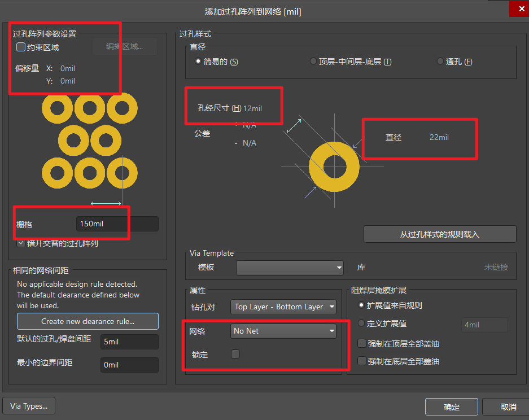This screenshot has height=420, width=529.
Task: Toggle 错开交替的过孔阵列 checkbox
Action: click(21, 243)
